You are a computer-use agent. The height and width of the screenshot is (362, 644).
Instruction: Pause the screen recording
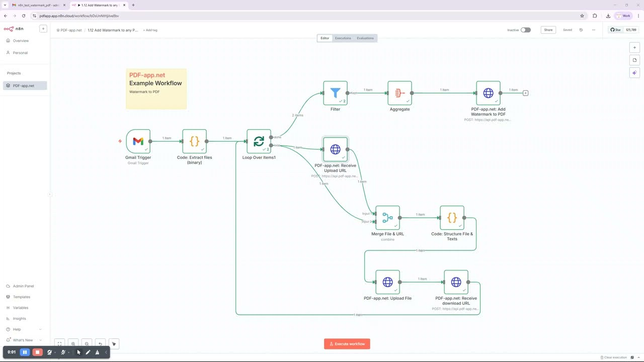[x=25, y=352]
